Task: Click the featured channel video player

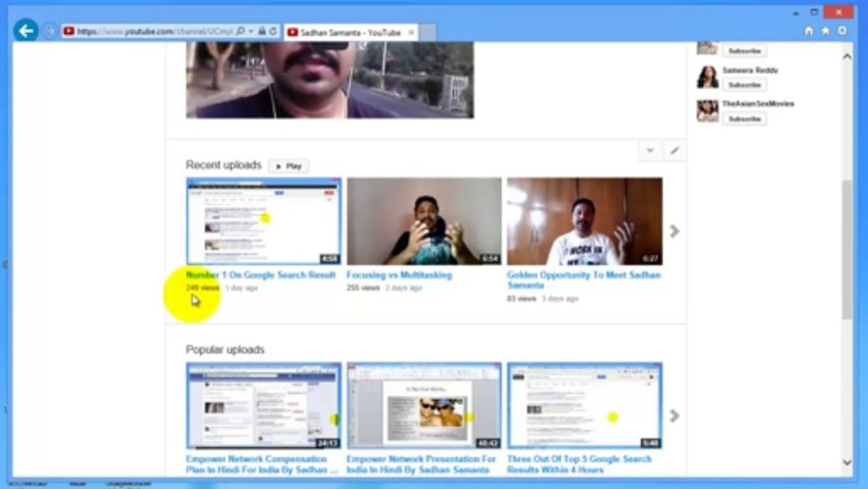Action: pos(330,79)
